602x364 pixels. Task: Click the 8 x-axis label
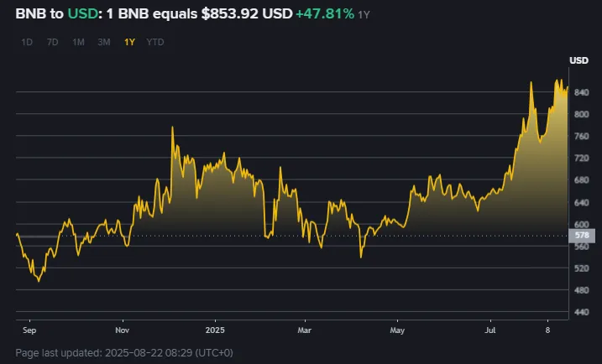(548, 330)
